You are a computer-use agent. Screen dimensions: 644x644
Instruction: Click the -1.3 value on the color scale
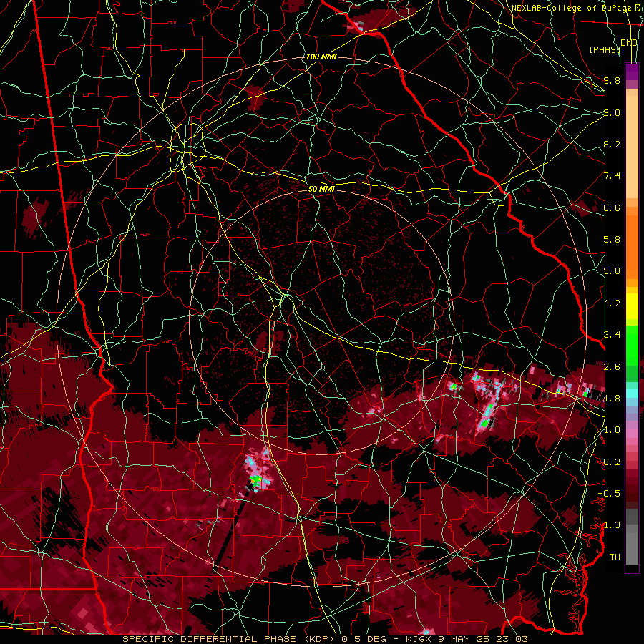click(609, 525)
